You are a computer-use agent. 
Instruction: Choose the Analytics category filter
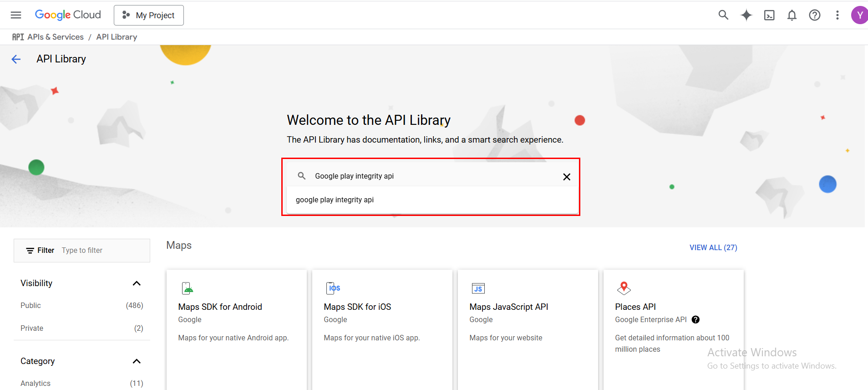tap(36, 384)
